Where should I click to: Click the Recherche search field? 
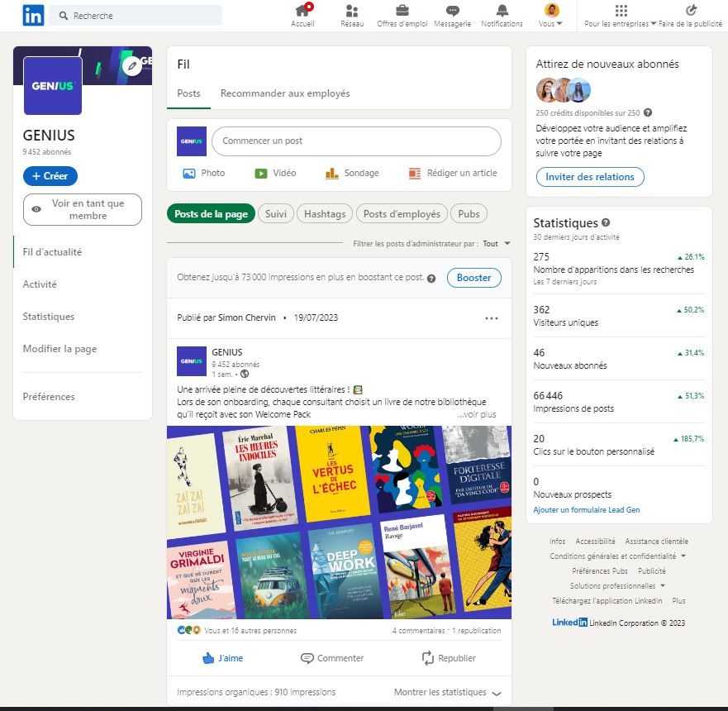click(136, 16)
